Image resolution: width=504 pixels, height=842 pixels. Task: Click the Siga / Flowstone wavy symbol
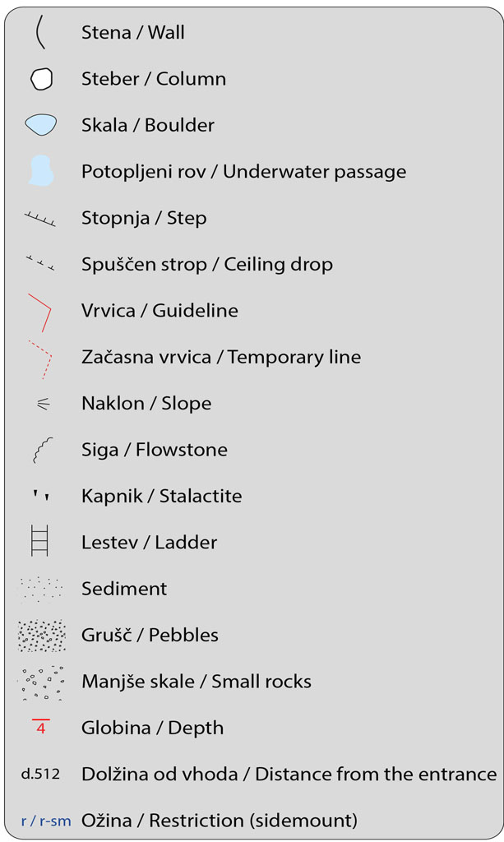click(41, 450)
